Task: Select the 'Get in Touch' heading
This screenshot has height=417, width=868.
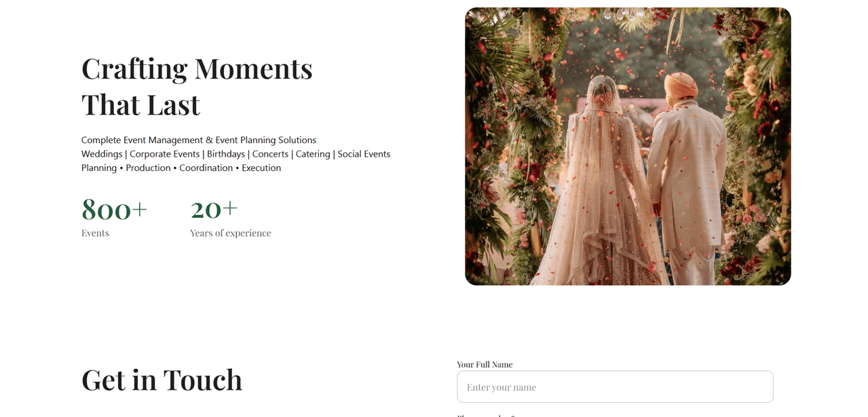Action: (162, 380)
